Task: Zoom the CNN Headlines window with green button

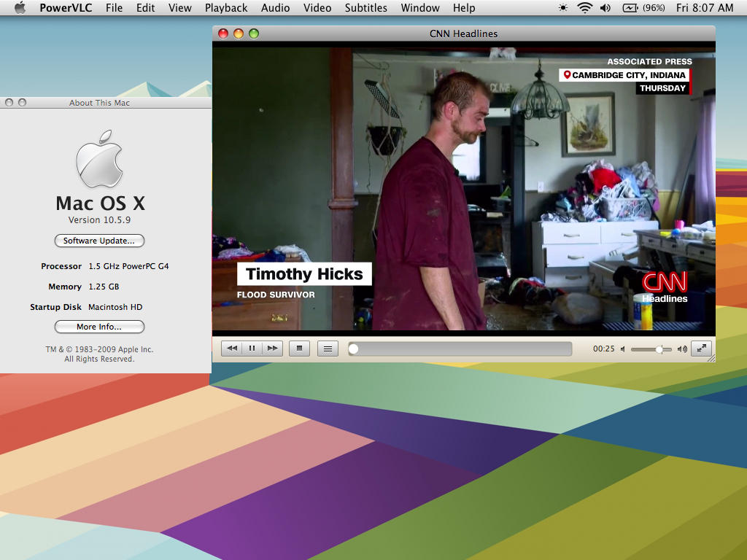Action: pos(254,34)
